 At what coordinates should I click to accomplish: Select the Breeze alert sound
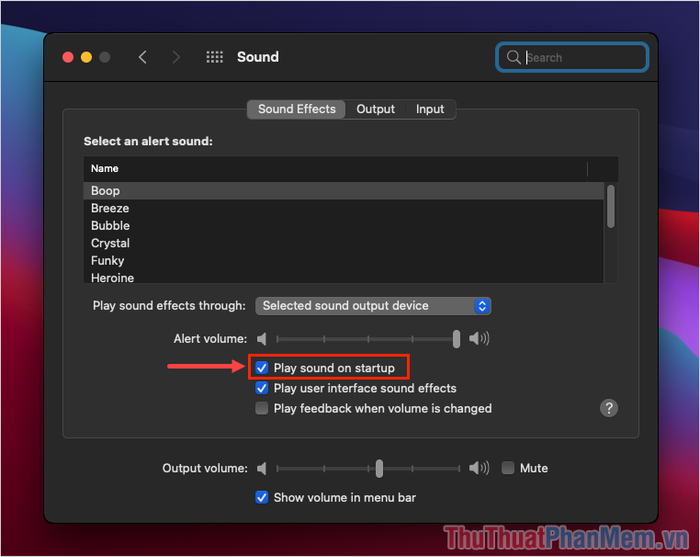pos(343,208)
